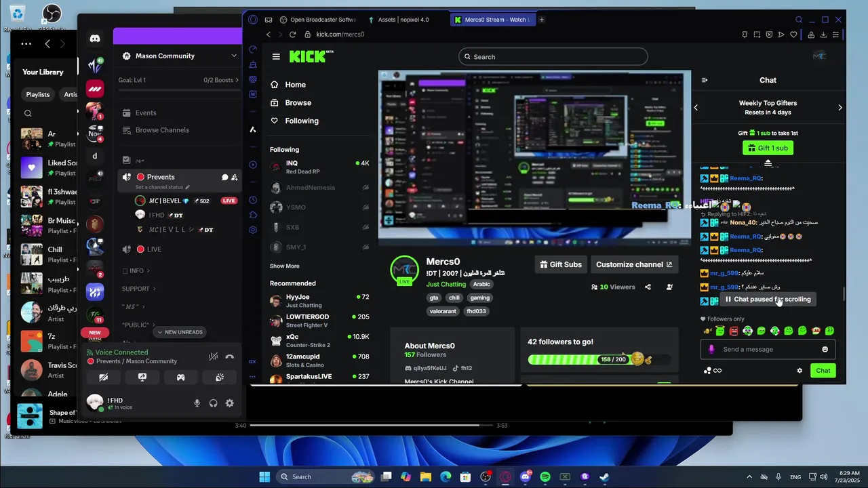Open Events in the Discord channel list
Image resolution: width=868 pixels, height=488 pixels.
[x=145, y=113]
